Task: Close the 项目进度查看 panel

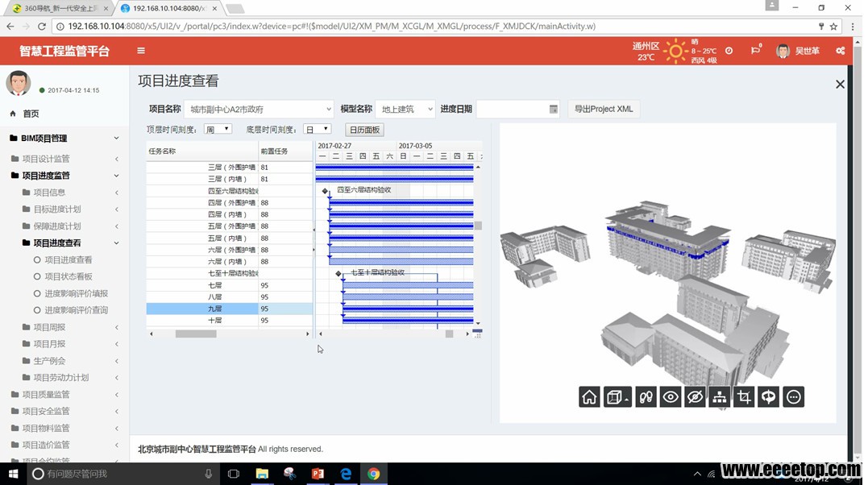Action: click(840, 84)
